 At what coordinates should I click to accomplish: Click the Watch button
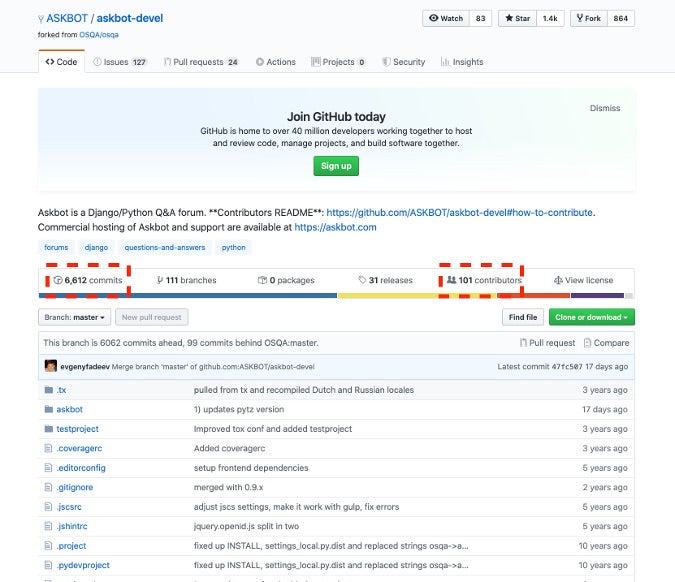click(446, 19)
